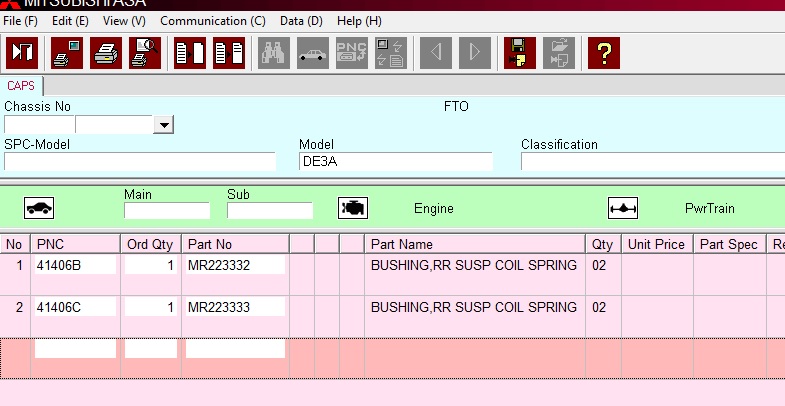Screen dimensions: 785x406
Task: Open the Edit (E) menu
Action: click(x=70, y=21)
